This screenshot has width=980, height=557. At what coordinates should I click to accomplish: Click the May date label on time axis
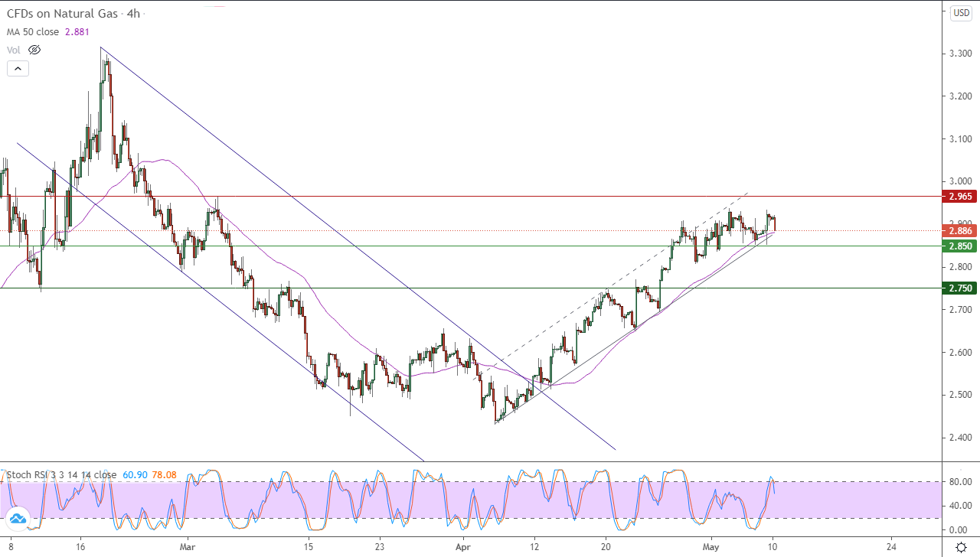click(x=711, y=547)
